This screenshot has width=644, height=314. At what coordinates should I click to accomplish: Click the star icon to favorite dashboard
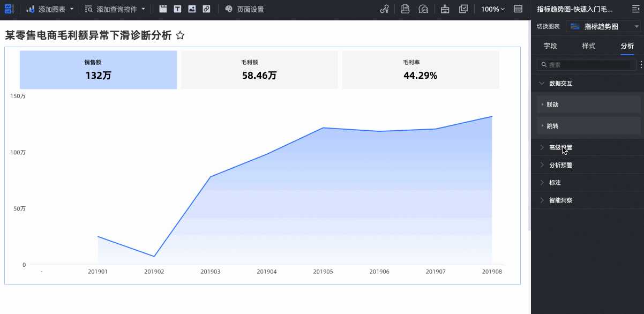click(181, 35)
